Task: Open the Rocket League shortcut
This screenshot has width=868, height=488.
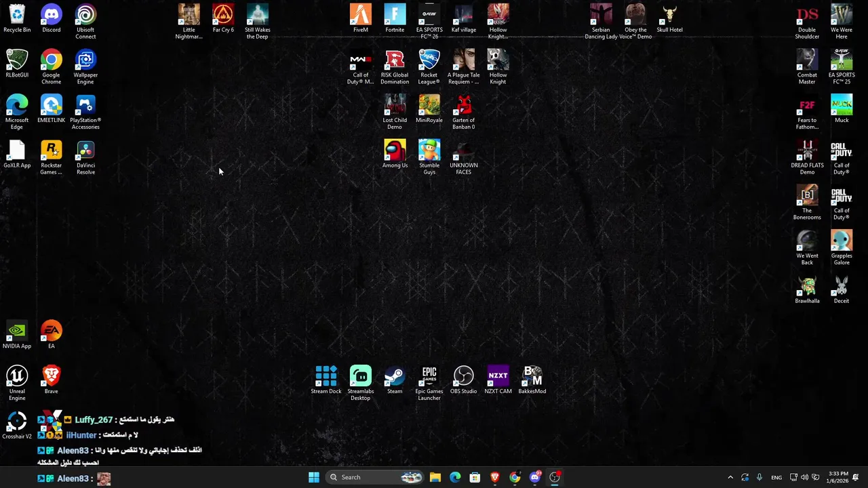Action: pyautogui.click(x=429, y=66)
